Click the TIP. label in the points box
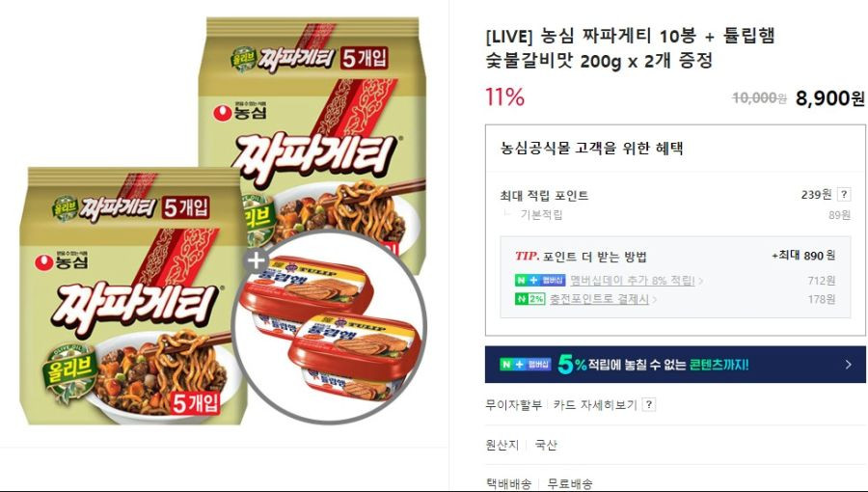This screenshot has width=868, height=492. pos(527,256)
